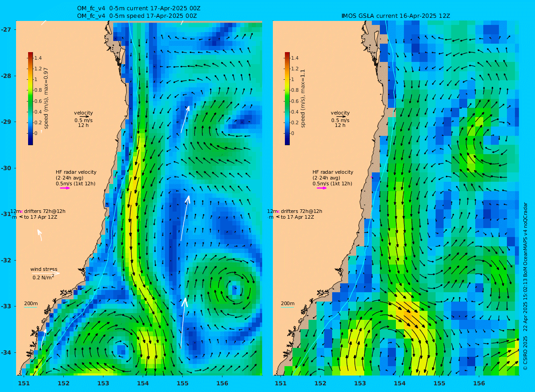Click longitude 153 label under OM_fc_v4 map

click(103, 383)
